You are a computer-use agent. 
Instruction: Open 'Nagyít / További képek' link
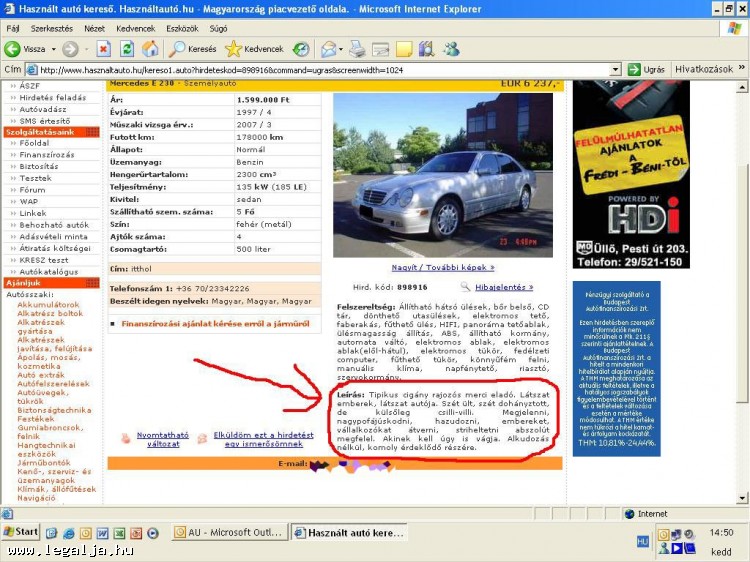coord(443,267)
